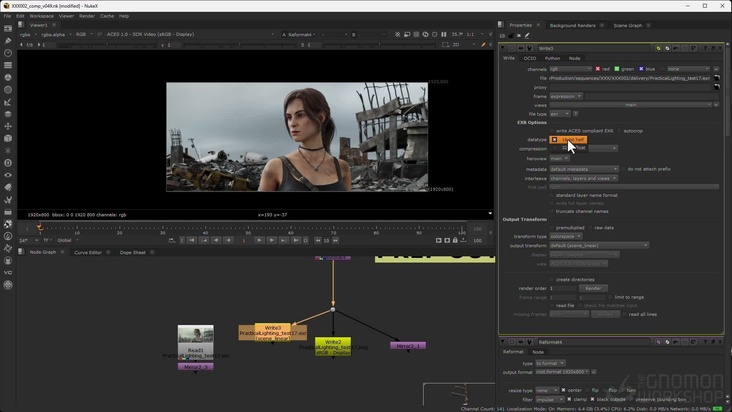This screenshot has height=412, width=732.
Task: Open the Draw nodes menu (pen icon)
Action: click(x=8, y=41)
